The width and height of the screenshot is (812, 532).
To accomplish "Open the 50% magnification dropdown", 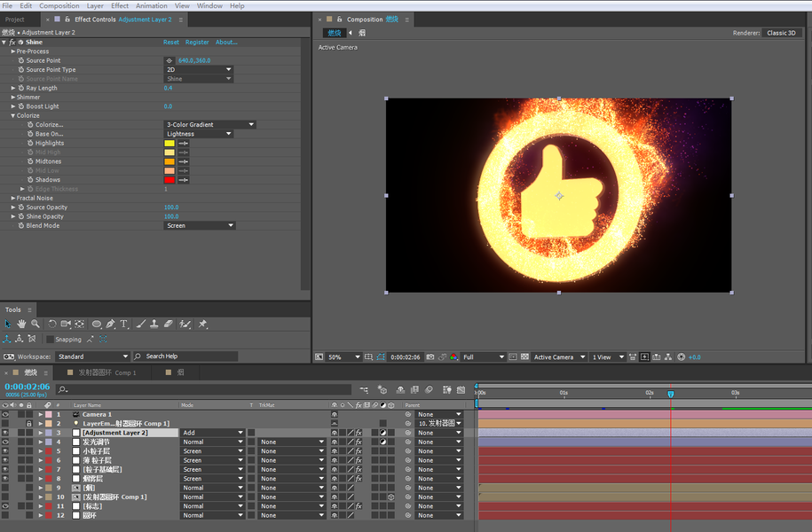I will coord(343,357).
